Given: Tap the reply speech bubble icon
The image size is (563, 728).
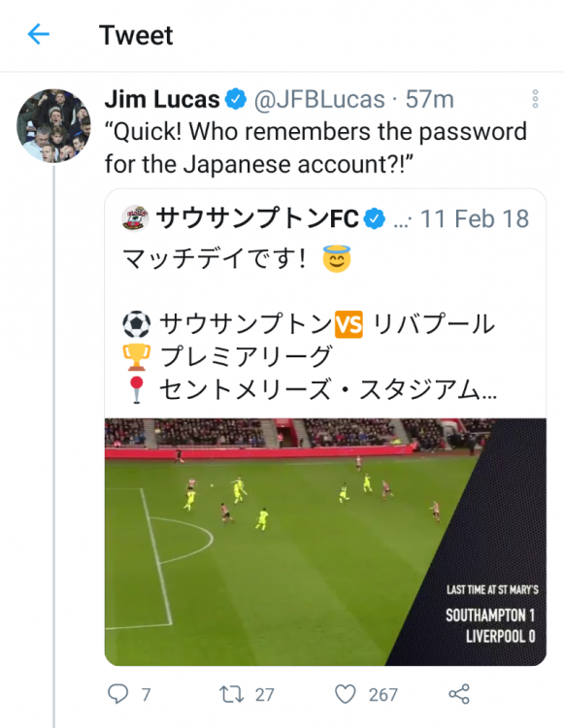Looking at the screenshot, I should tap(117, 694).
